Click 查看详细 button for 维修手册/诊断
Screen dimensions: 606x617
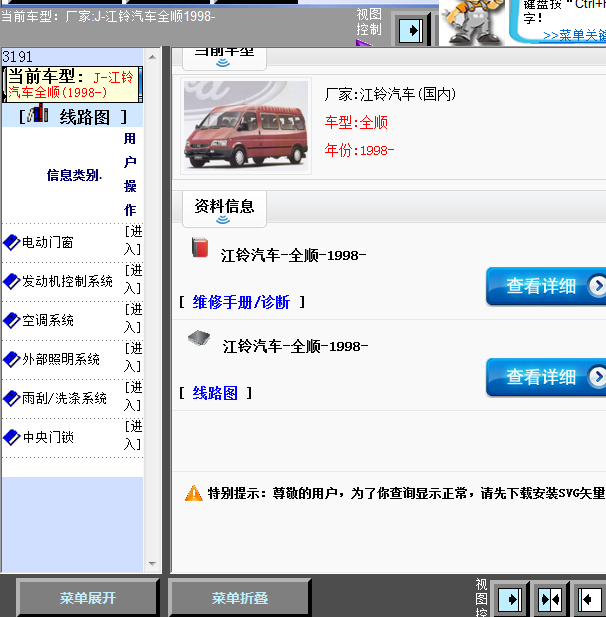click(x=546, y=286)
